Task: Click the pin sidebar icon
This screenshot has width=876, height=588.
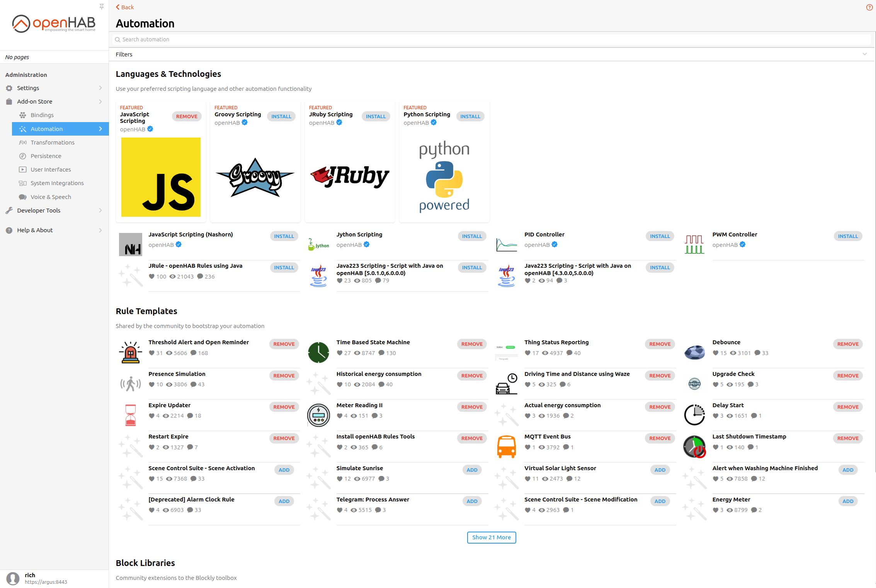Action: coord(102,7)
